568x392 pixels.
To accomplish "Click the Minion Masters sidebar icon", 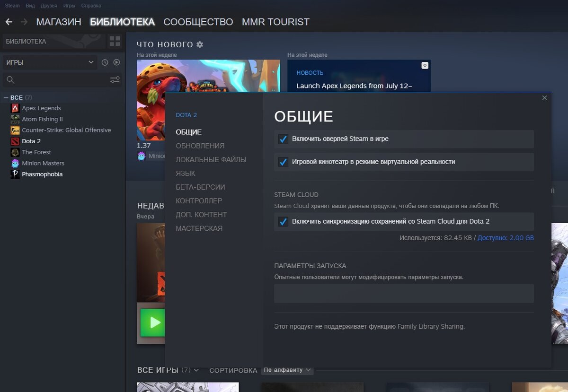I will (x=15, y=163).
